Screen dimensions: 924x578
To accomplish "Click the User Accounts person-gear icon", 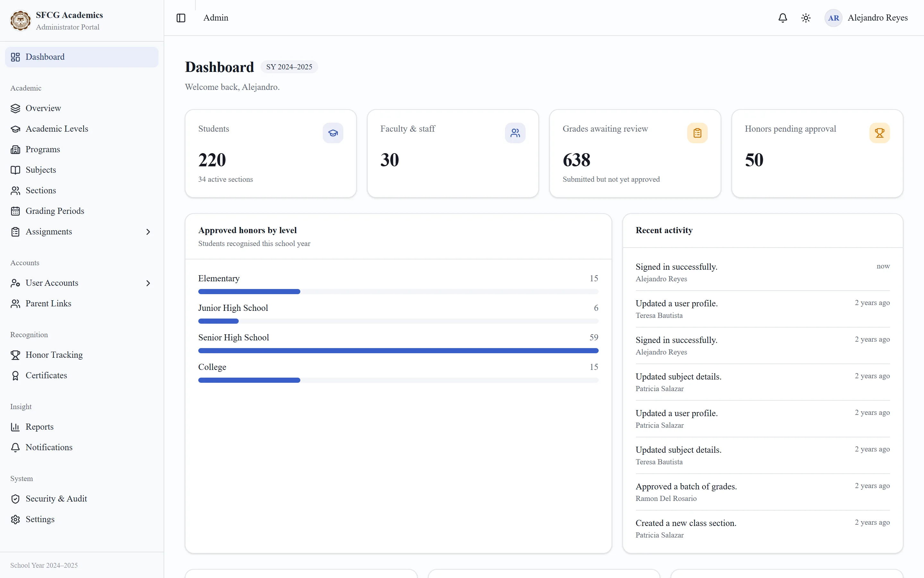I will pos(15,283).
